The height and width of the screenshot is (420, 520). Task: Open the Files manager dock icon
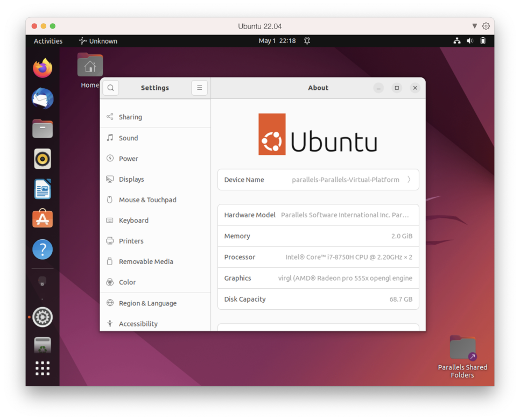[43, 129]
